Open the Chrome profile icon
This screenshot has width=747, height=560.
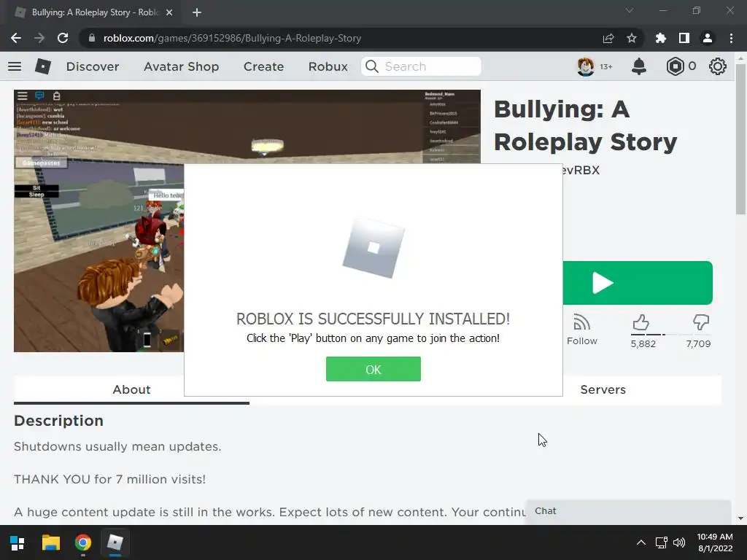[x=708, y=38]
